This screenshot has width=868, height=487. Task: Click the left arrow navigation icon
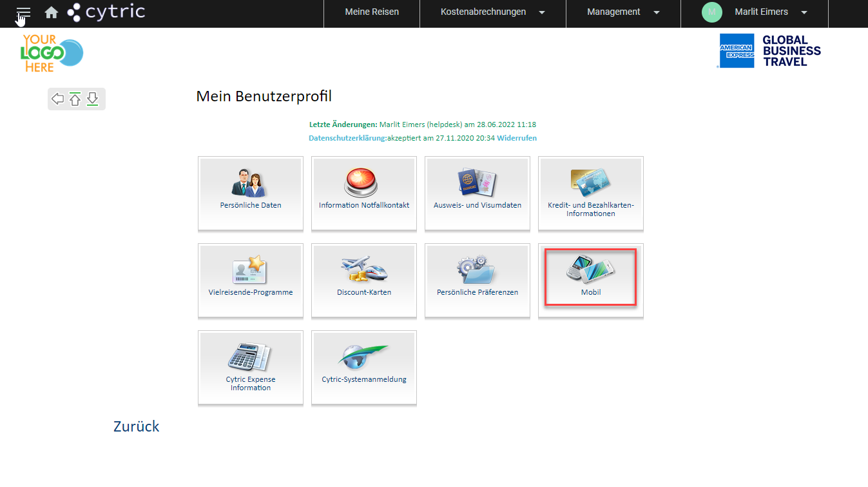click(58, 99)
